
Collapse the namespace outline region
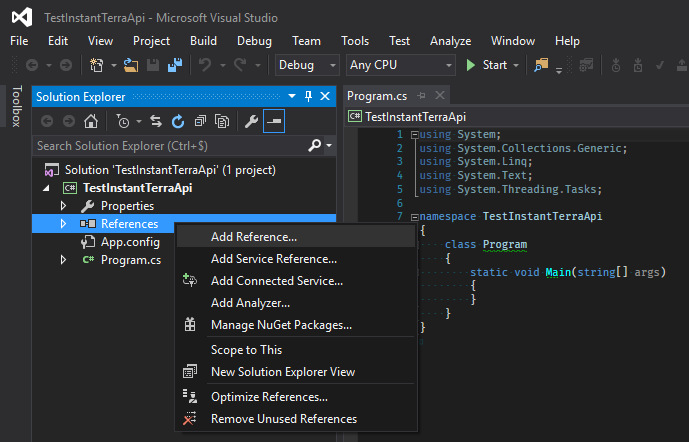pos(414,217)
